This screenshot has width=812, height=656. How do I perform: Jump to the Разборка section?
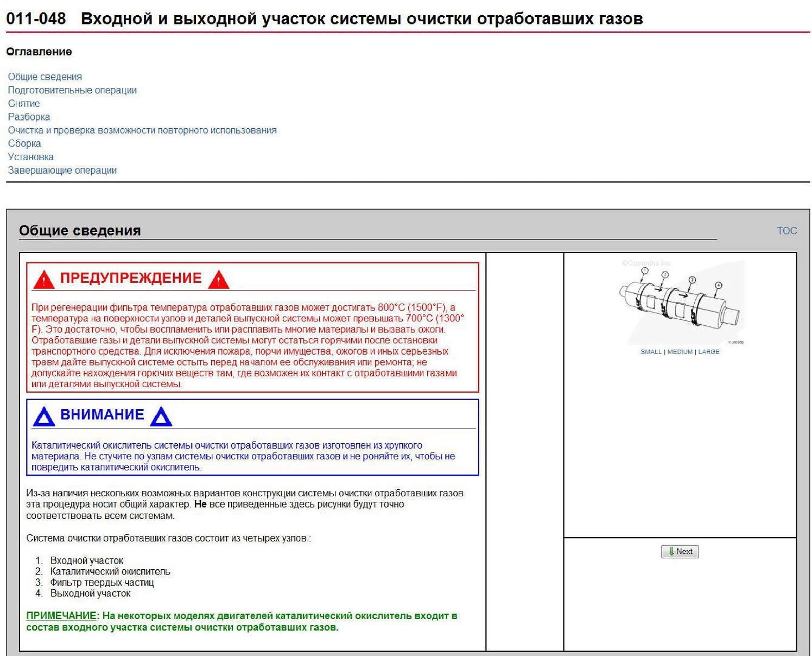coord(29,117)
